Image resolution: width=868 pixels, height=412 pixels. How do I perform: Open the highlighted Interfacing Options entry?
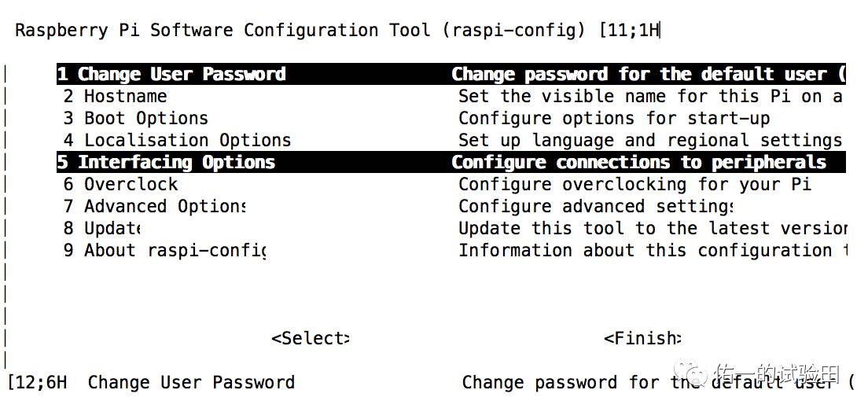pyautogui.click(x=165, y=163)
